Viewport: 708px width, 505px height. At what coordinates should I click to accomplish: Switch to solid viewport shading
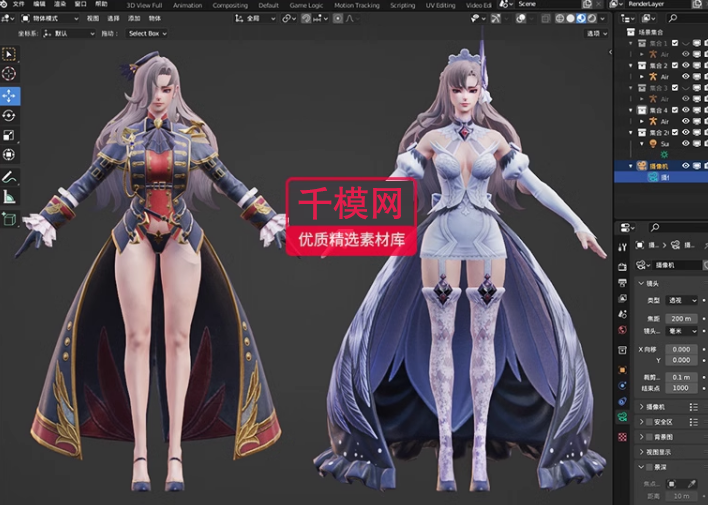pyautogui.click(x=570, y=19)
